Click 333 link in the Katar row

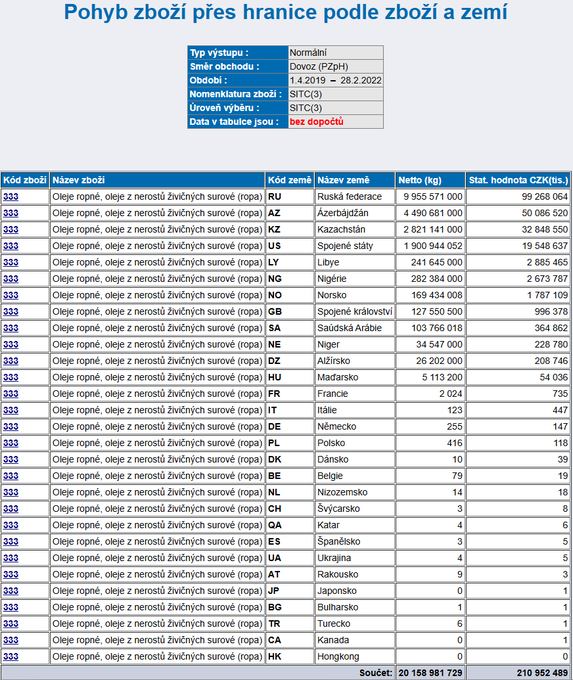[11, 526]
